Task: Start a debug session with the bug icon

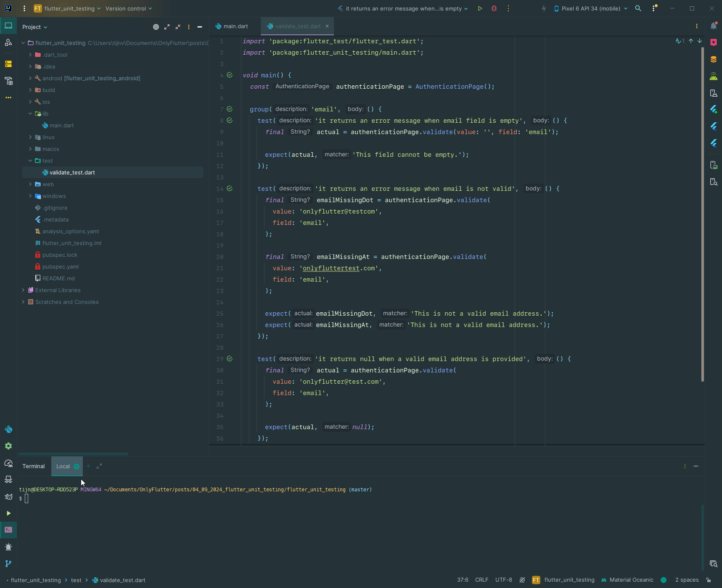Action: click(494, 8)
